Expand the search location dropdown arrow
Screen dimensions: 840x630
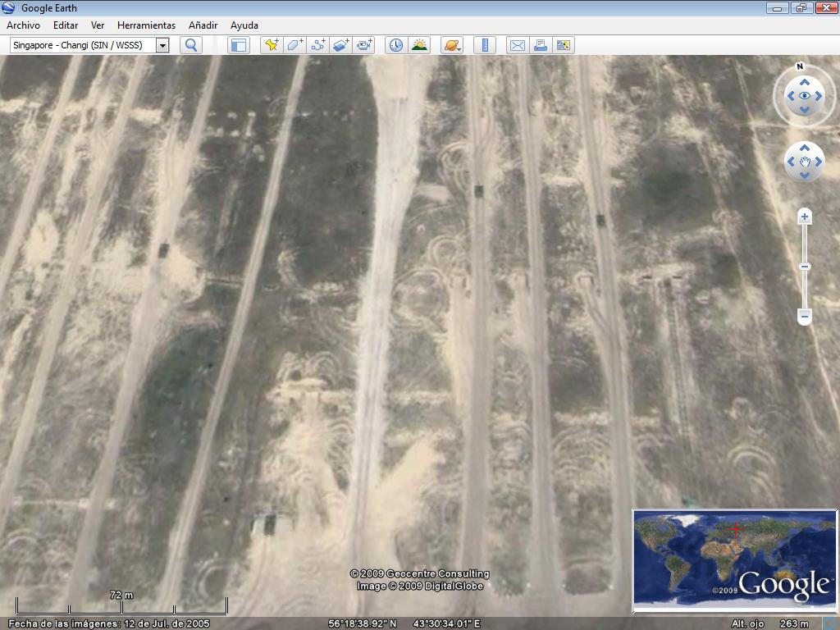pos(162,45)
